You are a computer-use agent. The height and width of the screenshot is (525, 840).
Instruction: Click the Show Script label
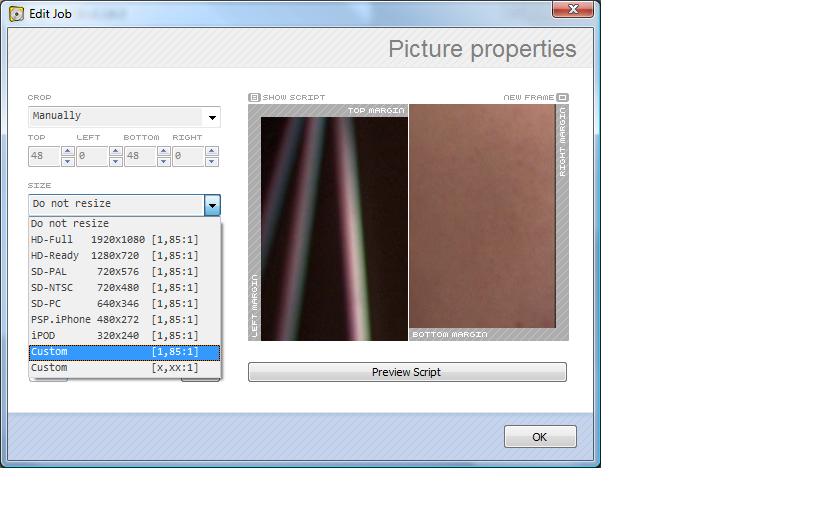[294, 98]
